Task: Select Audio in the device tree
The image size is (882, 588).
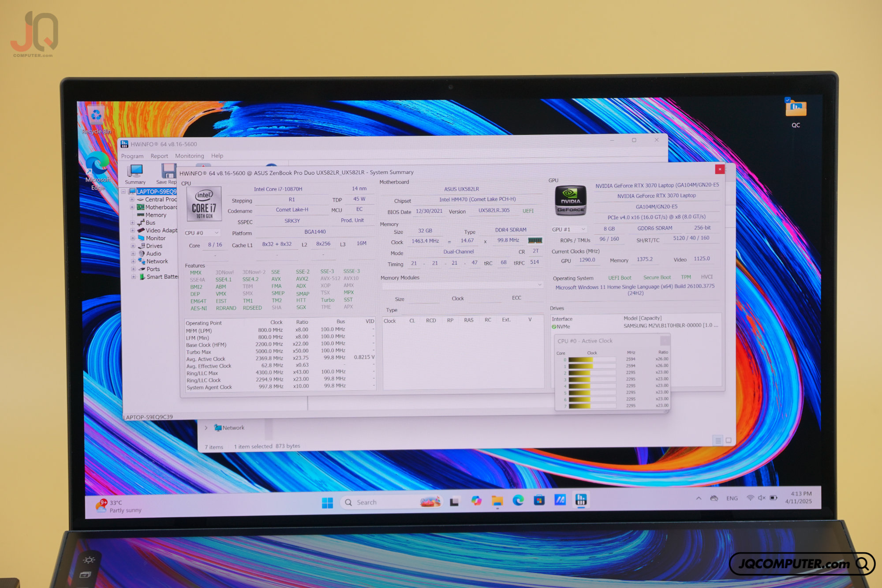Action: click(153, 254)
